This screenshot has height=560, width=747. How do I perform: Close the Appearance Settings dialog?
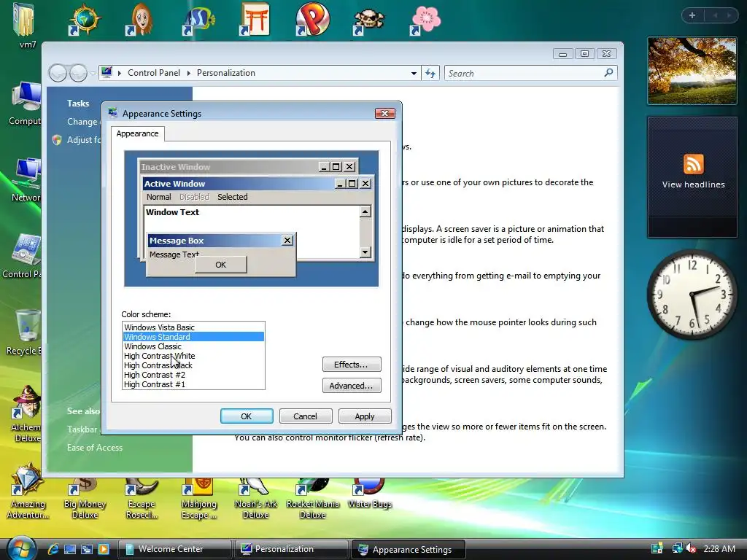click(x=385, y=113)
